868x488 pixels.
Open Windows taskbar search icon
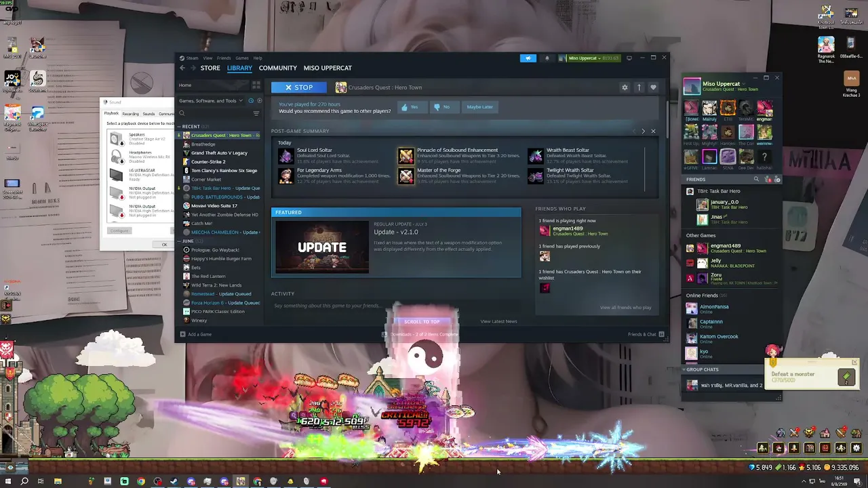24,481
